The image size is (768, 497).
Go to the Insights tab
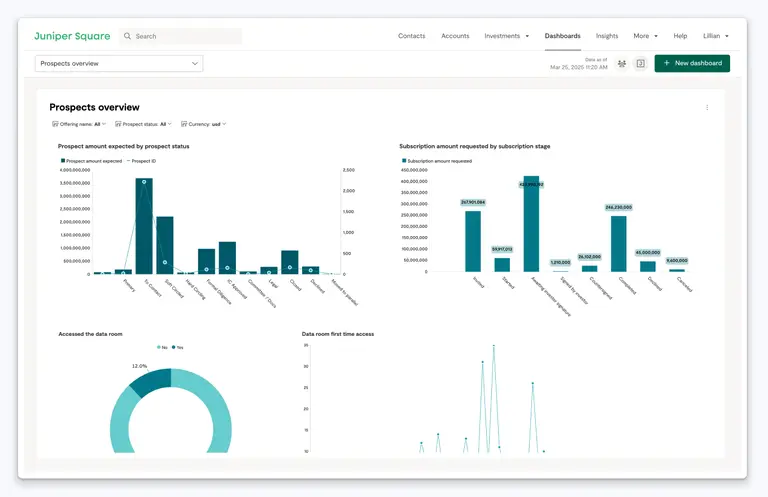tap(607, 36)
